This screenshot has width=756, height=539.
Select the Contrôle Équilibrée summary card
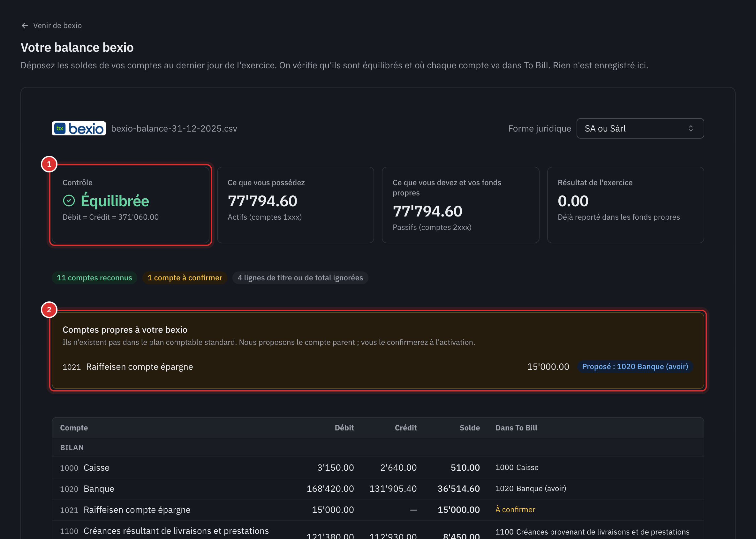coord(131,205)
